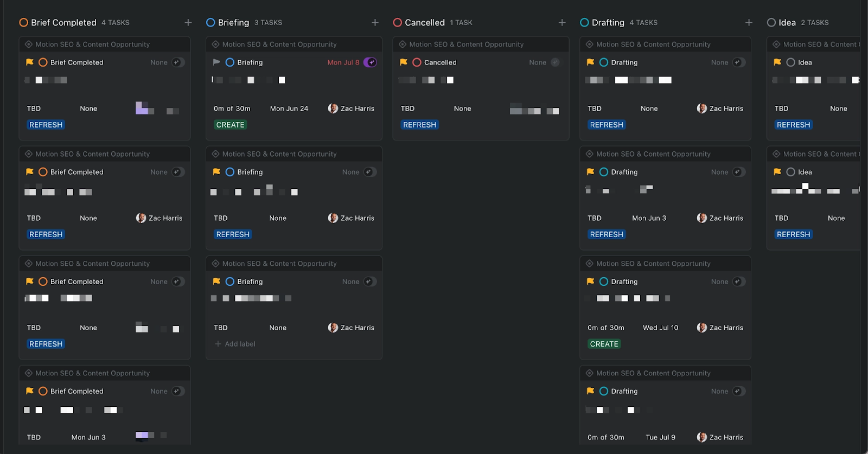The width and height of the screenshot is (868, 454).
Task: Click REFRESH label on Drafting card dated Mon Jun 3
Action: tap(607, 234)
